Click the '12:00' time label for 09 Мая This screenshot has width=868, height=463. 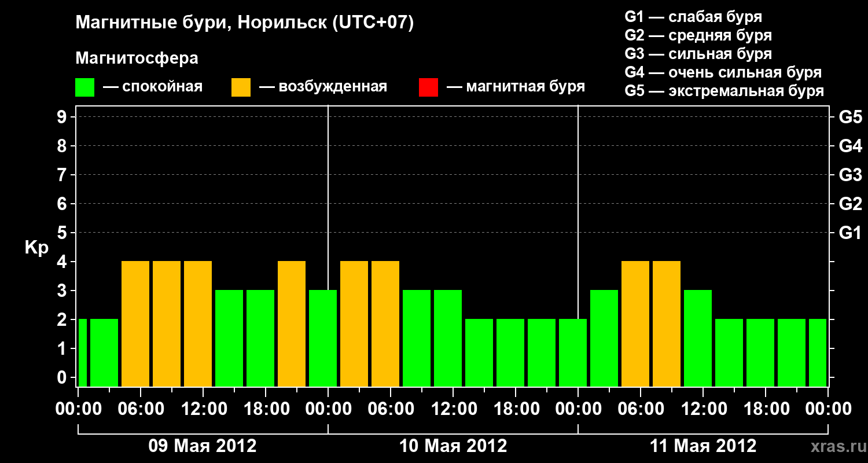coord(205,409)
